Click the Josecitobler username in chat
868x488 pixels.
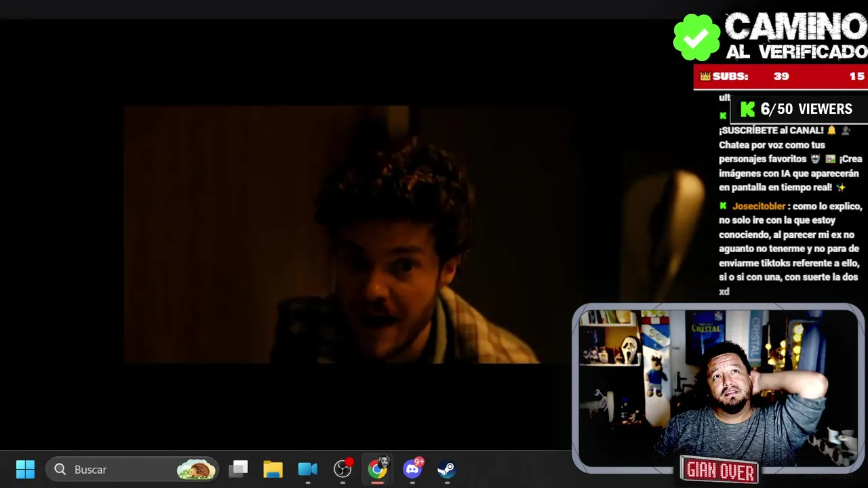tap(758, 206)
